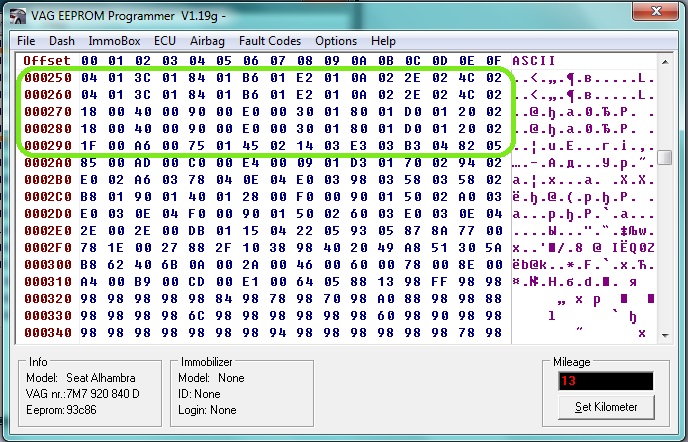Open the Fault Codes menu

coord(270,41)
